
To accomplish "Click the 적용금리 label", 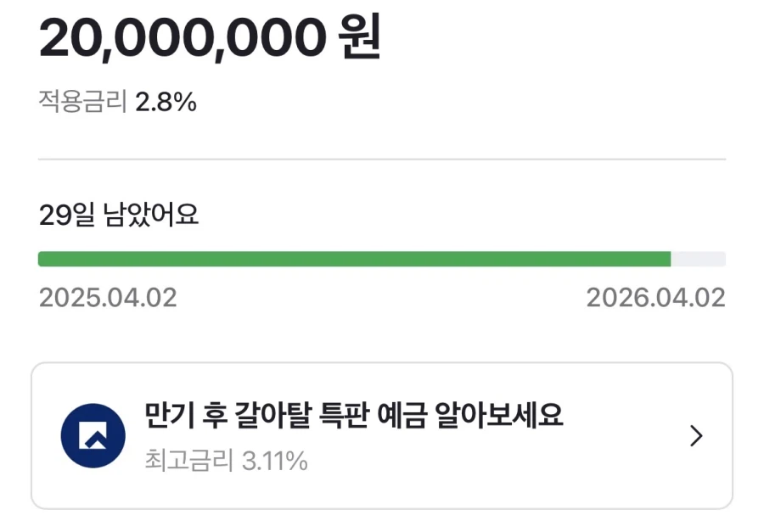I will tap(82, 103).
